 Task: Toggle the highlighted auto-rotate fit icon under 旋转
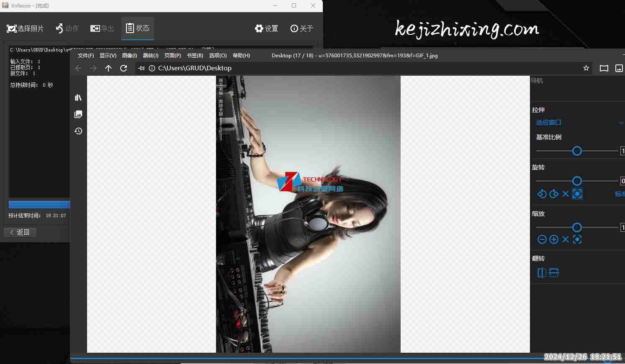pos(577,194)
